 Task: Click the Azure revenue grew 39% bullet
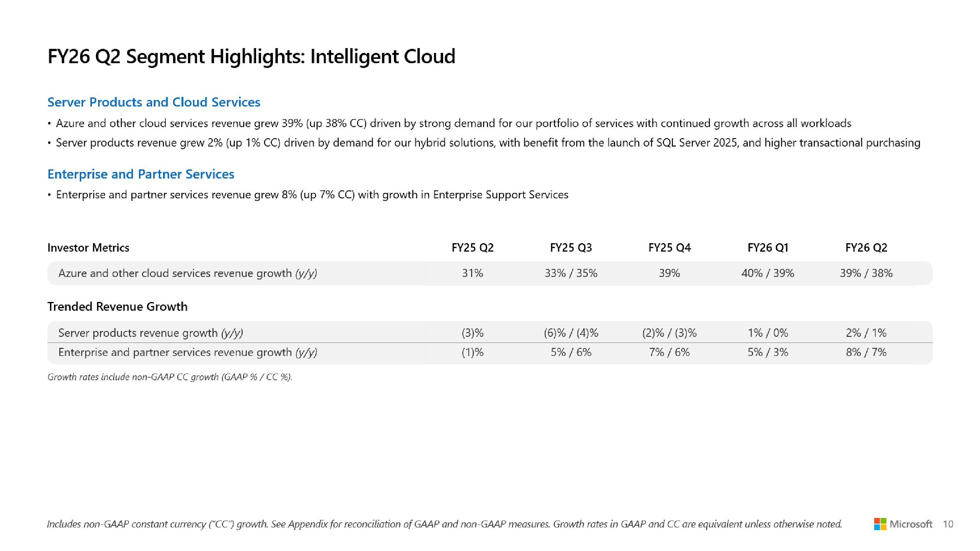click(x=453, y=123)
